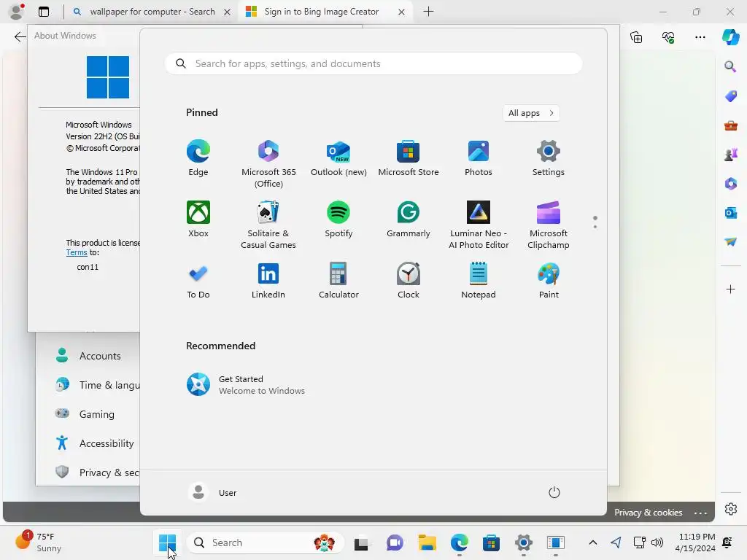Open Settings from pinned apps

(x=549, y=158)
